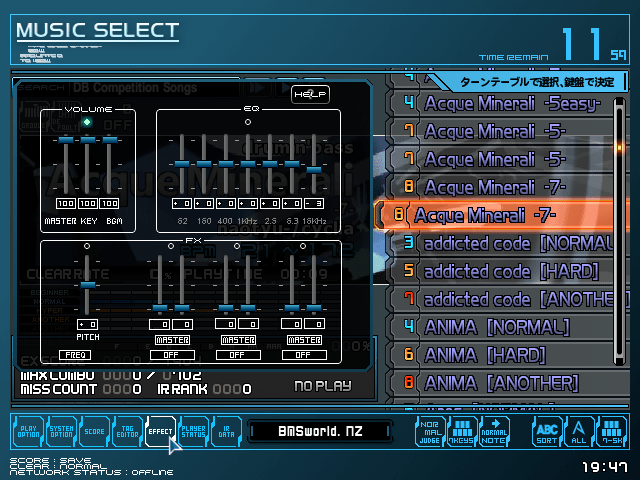Open the Score panel button
Viewport: 640px width, 480px height.
pyautogui.click(x=94, y=431)
